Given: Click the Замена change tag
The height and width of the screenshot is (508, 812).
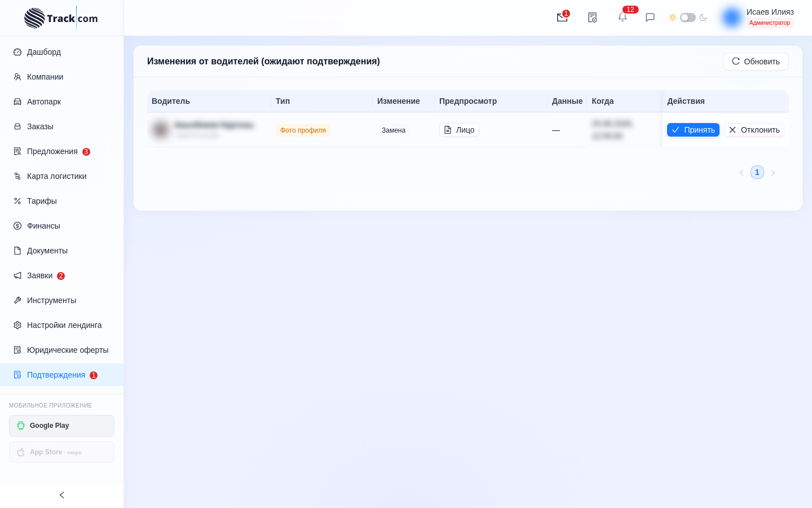Looking at the screenshot, I should pyautogui.click(x=394, y=130).
